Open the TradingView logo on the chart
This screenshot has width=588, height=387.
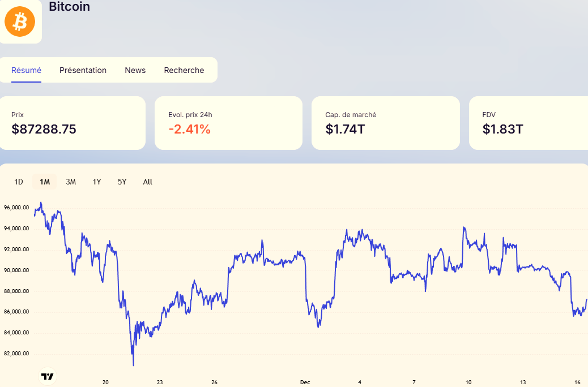[x=48, y=376]
